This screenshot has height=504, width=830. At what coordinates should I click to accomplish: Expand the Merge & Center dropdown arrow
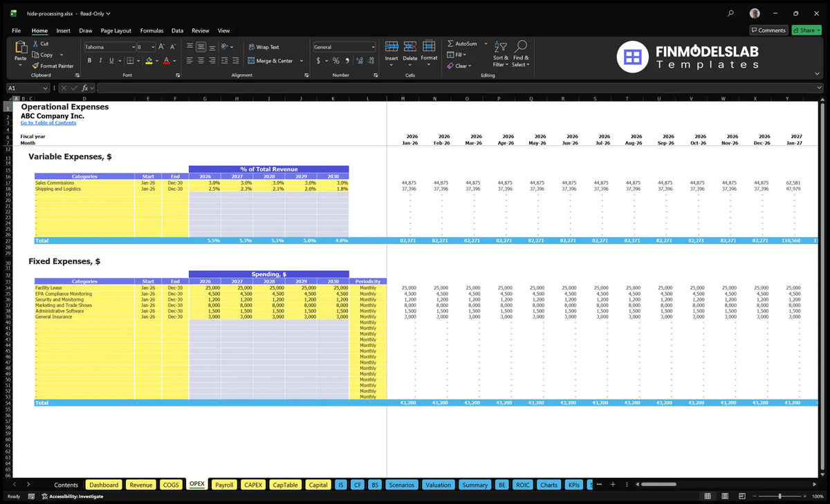(x=301, y=61)
